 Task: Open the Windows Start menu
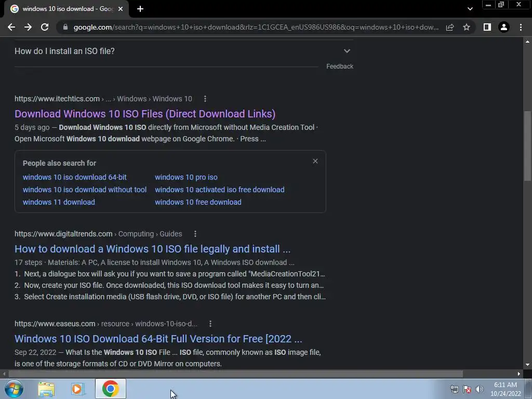tap(14, 389)
